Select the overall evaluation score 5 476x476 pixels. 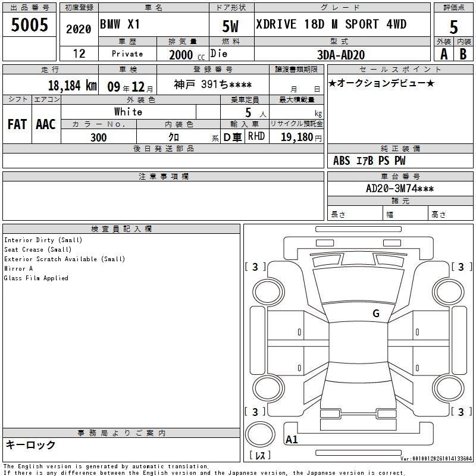(x=453, y=27)
